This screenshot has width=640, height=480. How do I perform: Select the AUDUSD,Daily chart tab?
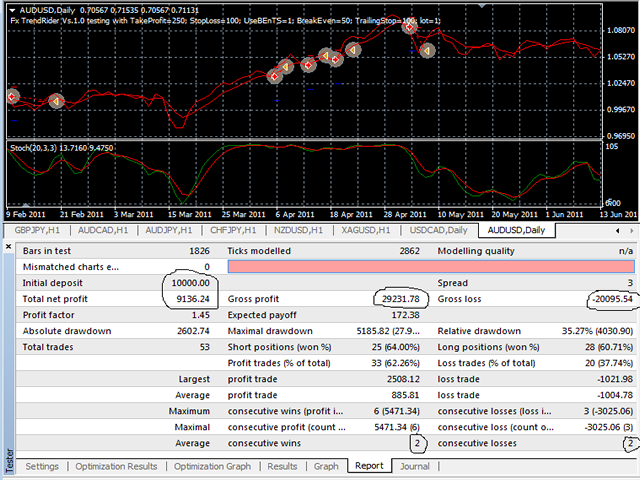point(516,230)
